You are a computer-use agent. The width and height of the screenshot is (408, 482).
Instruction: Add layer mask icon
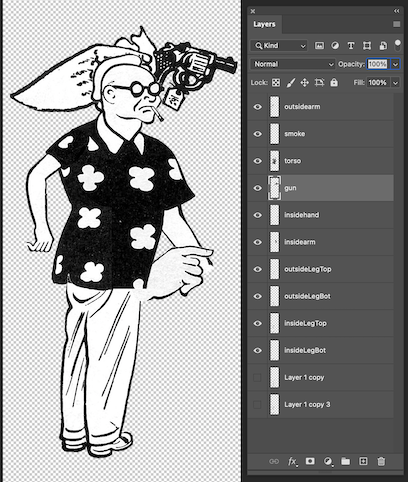tap(310, 461)
